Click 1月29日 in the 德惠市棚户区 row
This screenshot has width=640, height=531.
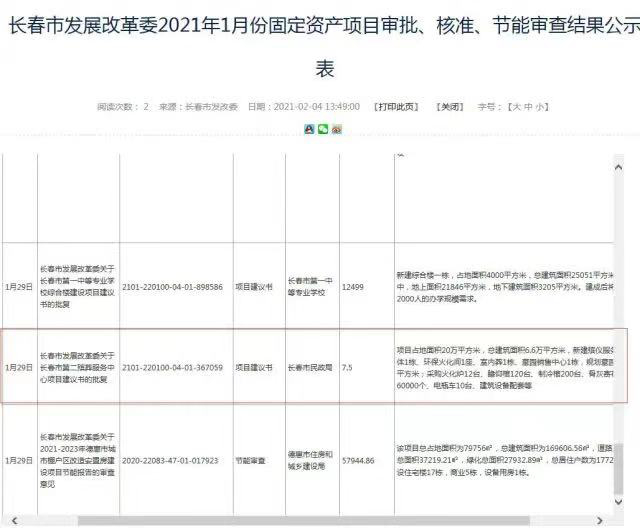click(x=19, y=461)
